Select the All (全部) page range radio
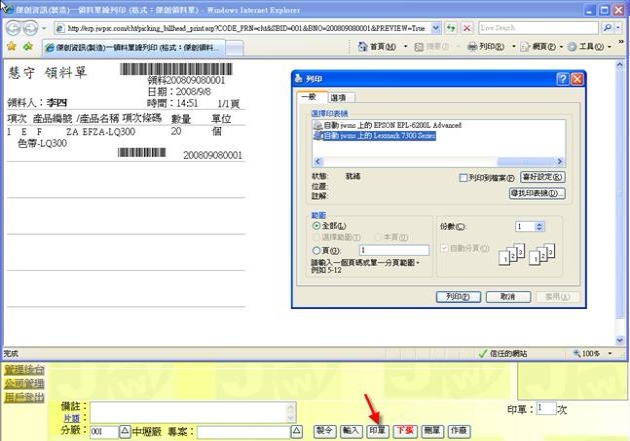 pos(317,227)
